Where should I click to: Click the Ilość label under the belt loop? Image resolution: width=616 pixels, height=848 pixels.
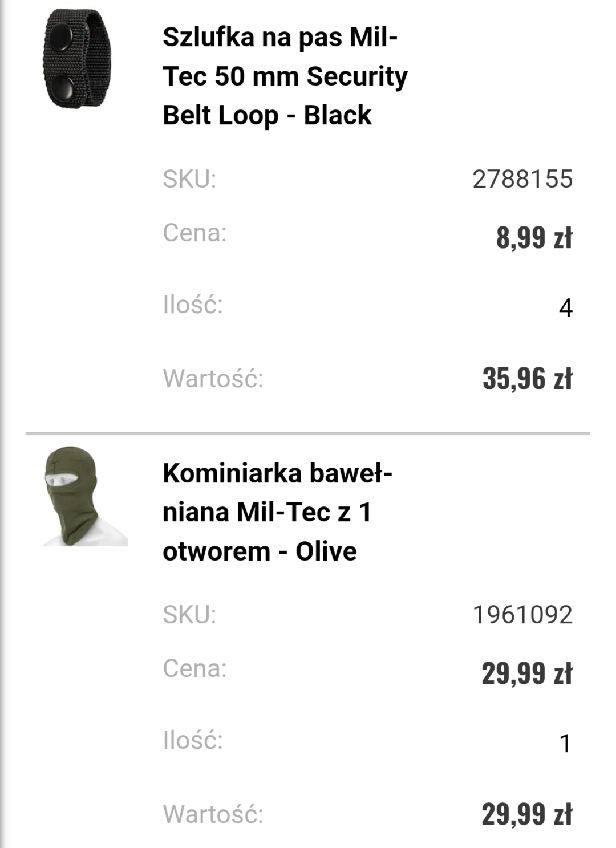(x=193, y=305)
